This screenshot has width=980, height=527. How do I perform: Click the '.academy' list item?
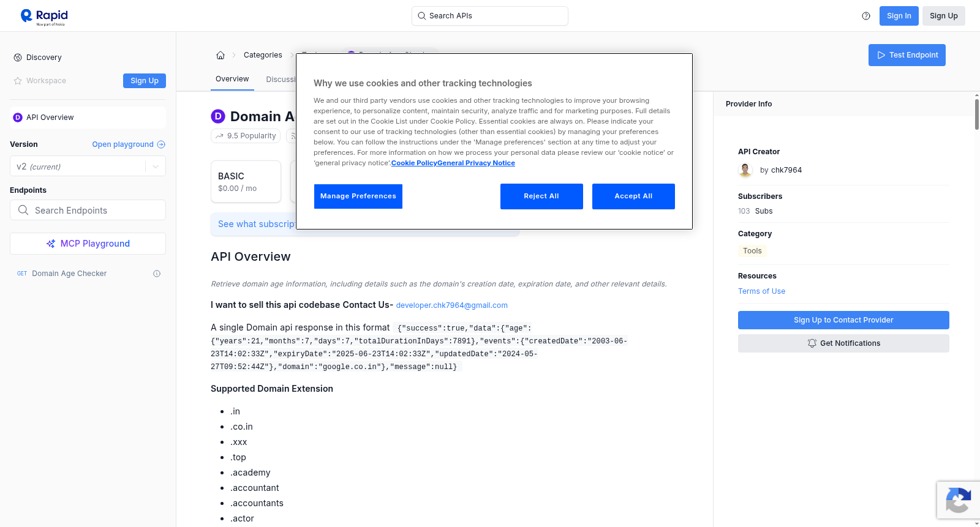click(x=250, y=473)
